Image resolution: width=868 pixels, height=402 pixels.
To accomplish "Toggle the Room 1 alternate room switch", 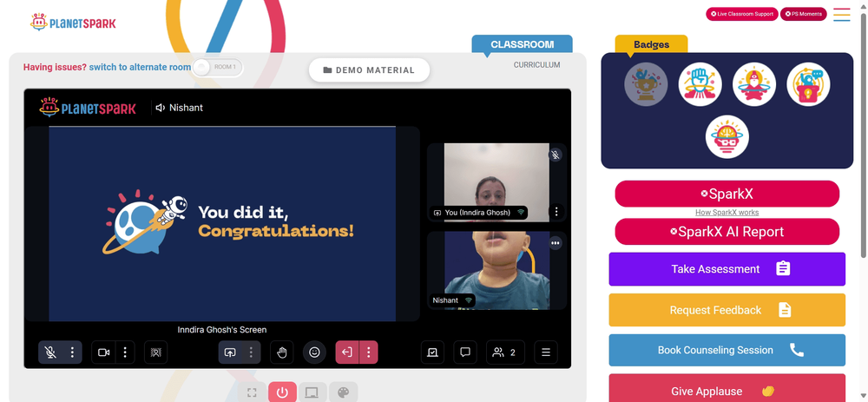I will point(218,68).
